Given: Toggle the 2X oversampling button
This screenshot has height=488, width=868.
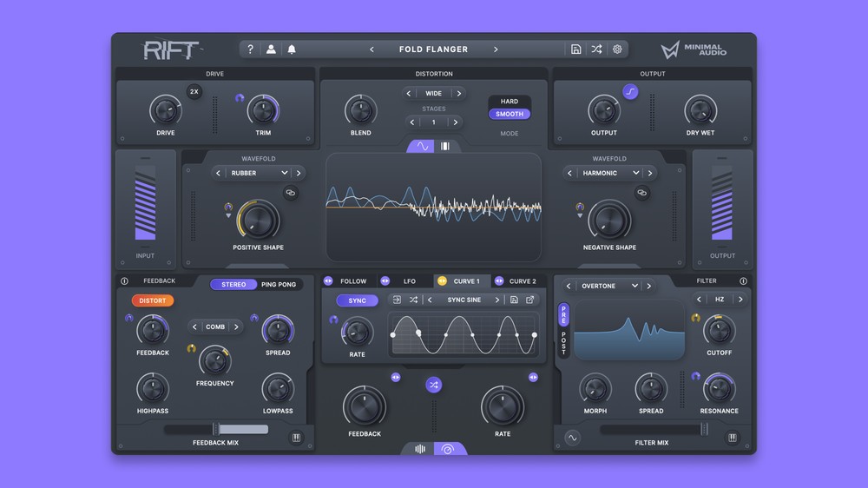Looking at the screenshot, I should pos(194,91).
